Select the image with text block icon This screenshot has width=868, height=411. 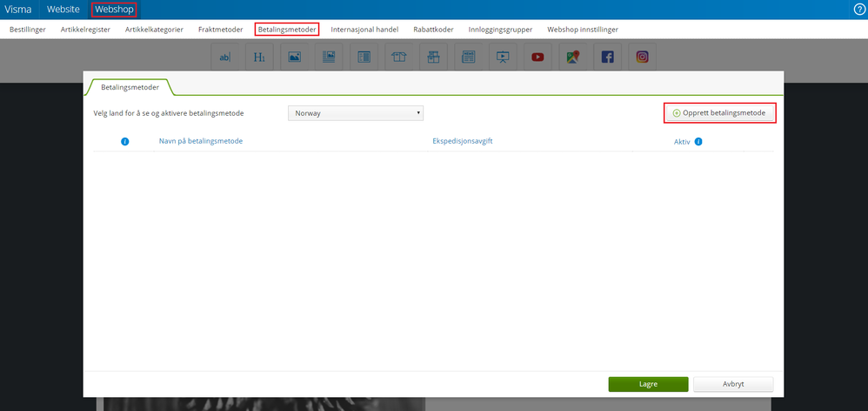329,57
